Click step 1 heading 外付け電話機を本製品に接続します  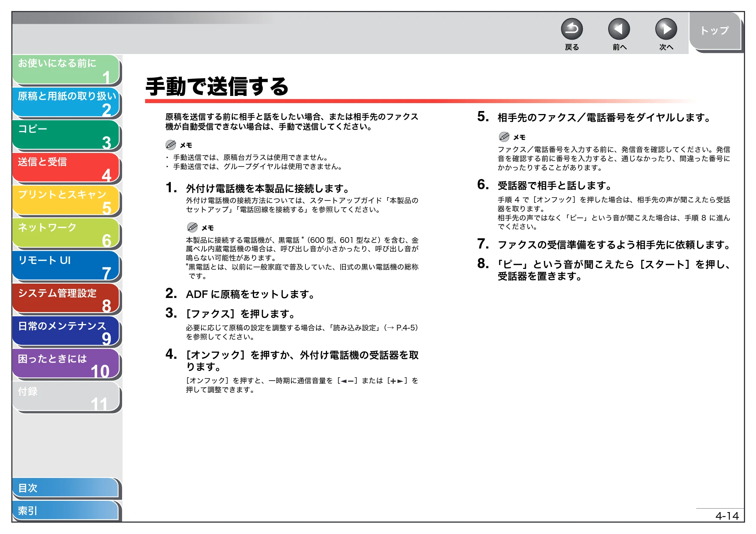coord(268,188)
